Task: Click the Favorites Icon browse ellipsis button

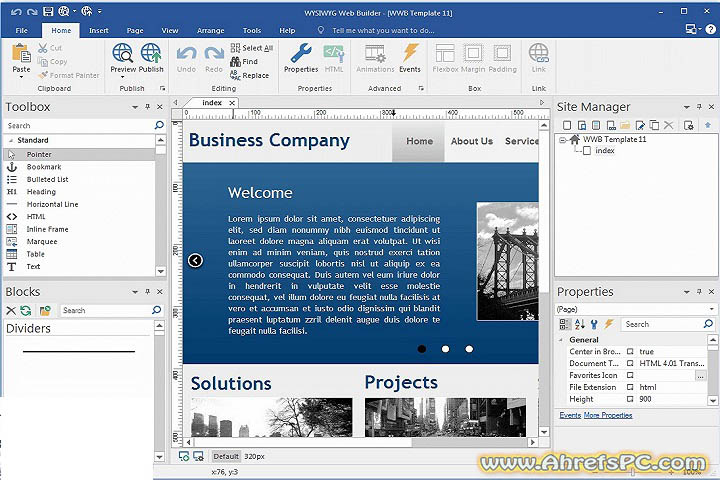Action: [700, 376]
